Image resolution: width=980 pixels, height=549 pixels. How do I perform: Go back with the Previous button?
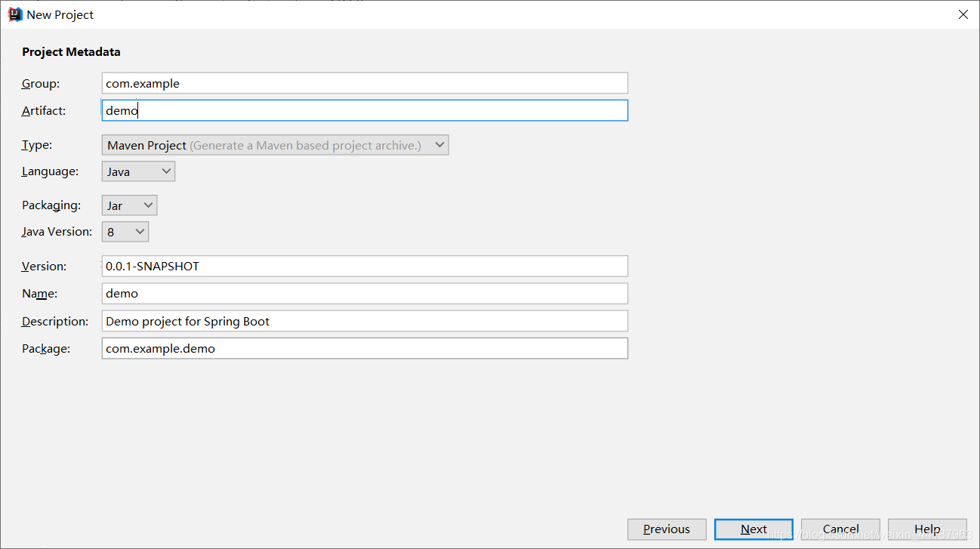click(667, 529)
